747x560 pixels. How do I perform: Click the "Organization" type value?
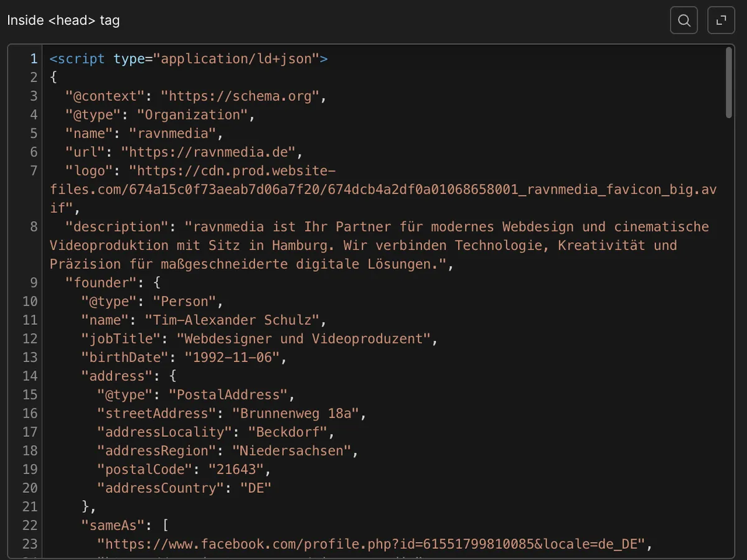192,115
